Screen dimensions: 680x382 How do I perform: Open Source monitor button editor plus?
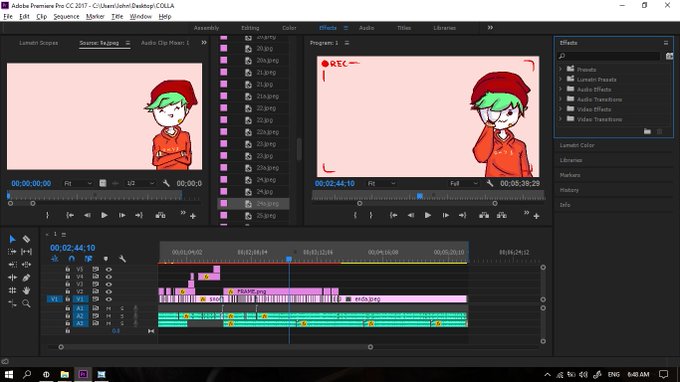(193, 216)
